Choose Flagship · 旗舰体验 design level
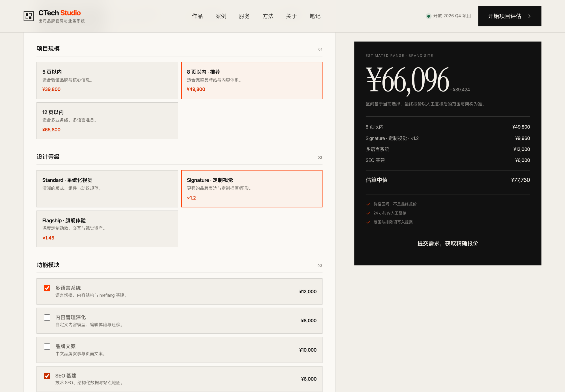The height and width of the screenshot is (392, 565). coord(107,229)
